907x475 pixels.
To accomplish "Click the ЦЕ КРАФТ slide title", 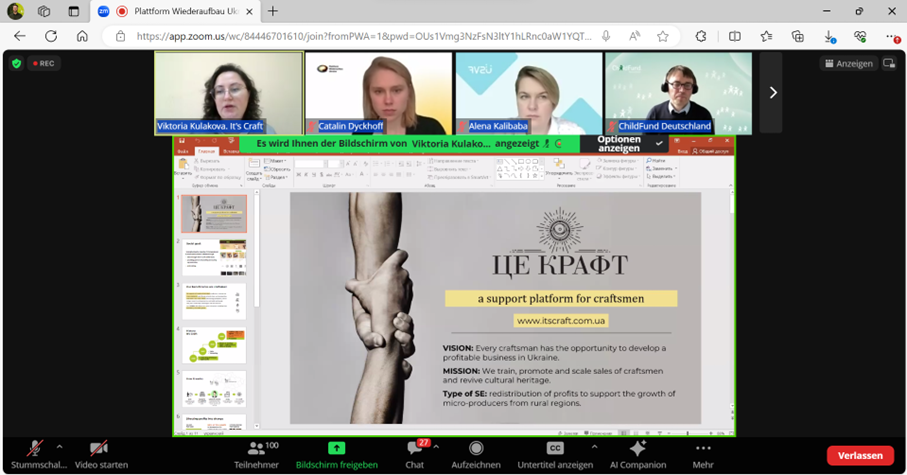I will pos(560,266).
